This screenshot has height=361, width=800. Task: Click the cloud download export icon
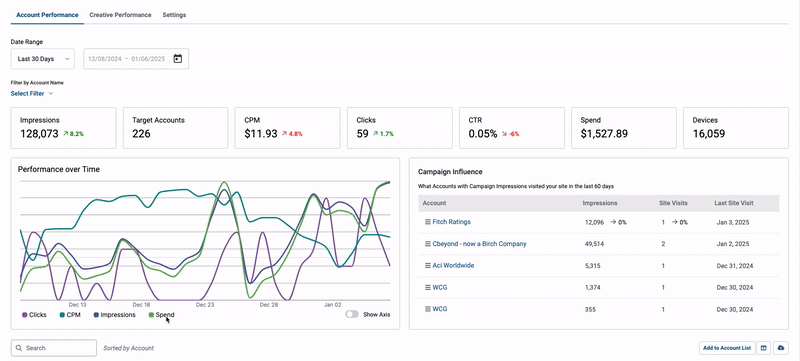click(x=781, y=348)
